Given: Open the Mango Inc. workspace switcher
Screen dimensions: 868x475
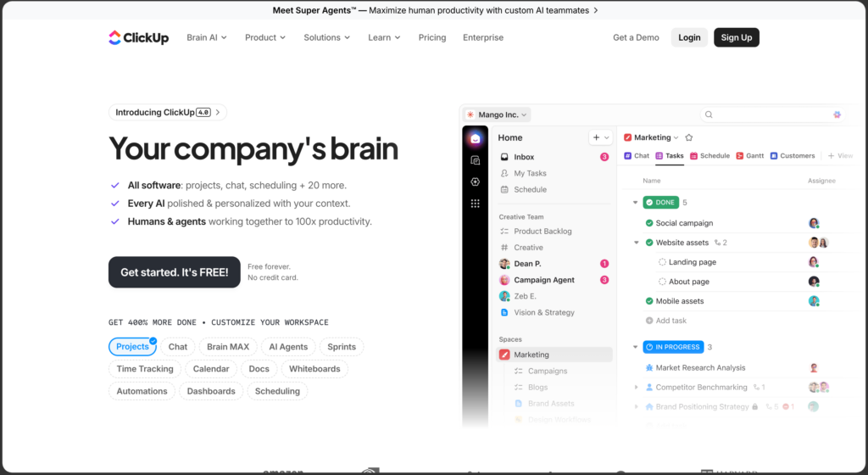Looking at the screenshot, I should point(497,115).
